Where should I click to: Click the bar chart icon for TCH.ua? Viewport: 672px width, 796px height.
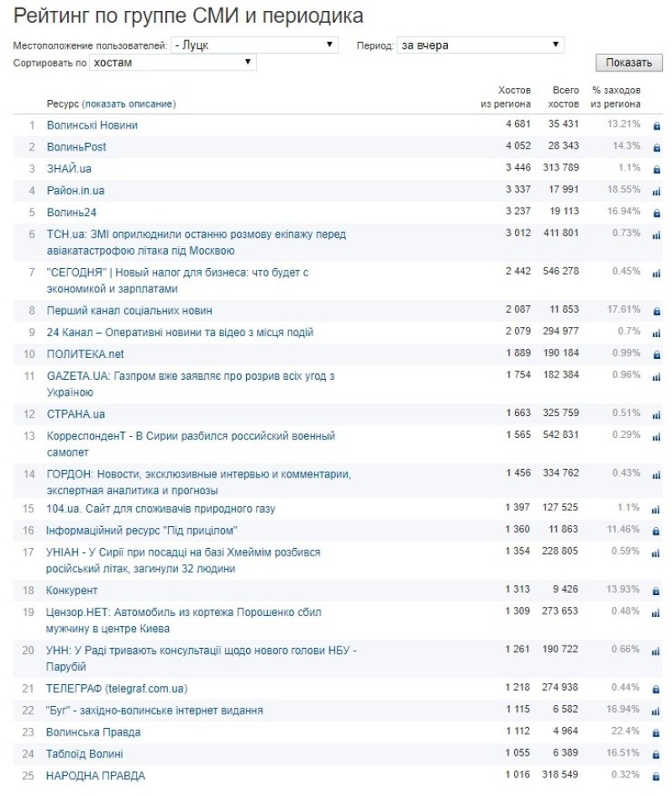[x=657, y=235]
